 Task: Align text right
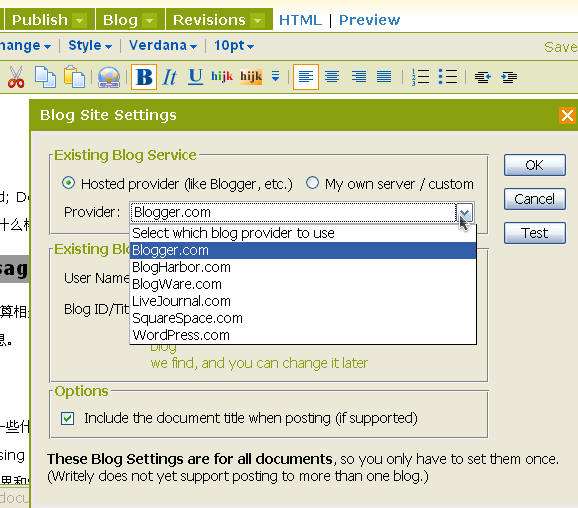click(x=359, y=77)
